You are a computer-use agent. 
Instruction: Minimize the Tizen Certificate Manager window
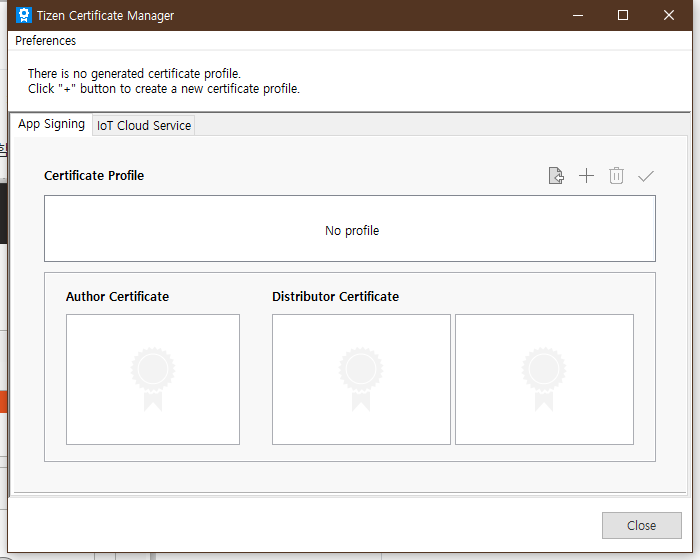coord(578,15)
